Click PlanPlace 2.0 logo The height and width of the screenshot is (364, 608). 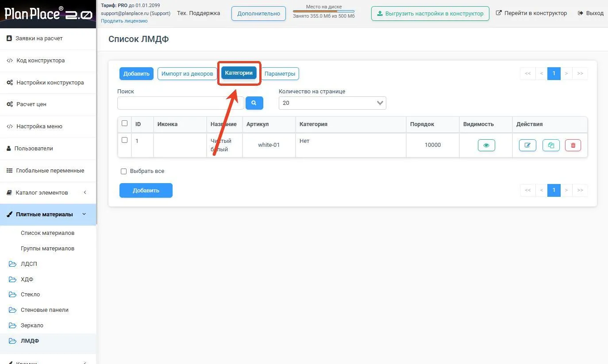48,14
